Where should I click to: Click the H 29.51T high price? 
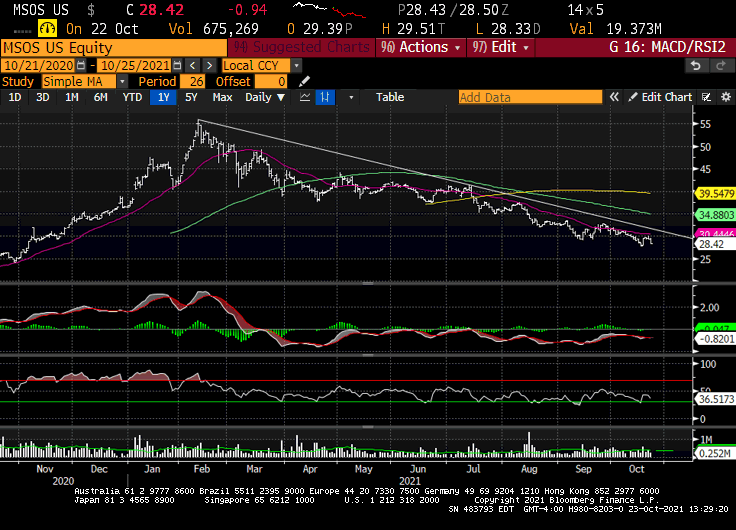pos(413,29)
